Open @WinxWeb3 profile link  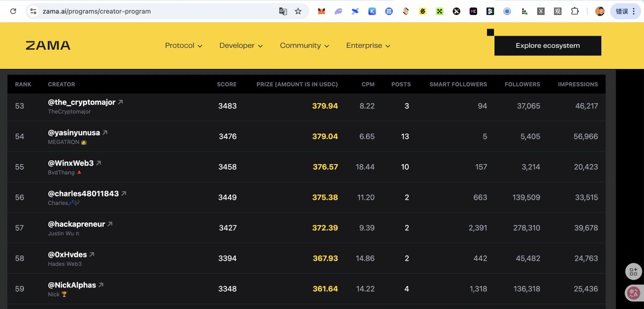point(71,163)
